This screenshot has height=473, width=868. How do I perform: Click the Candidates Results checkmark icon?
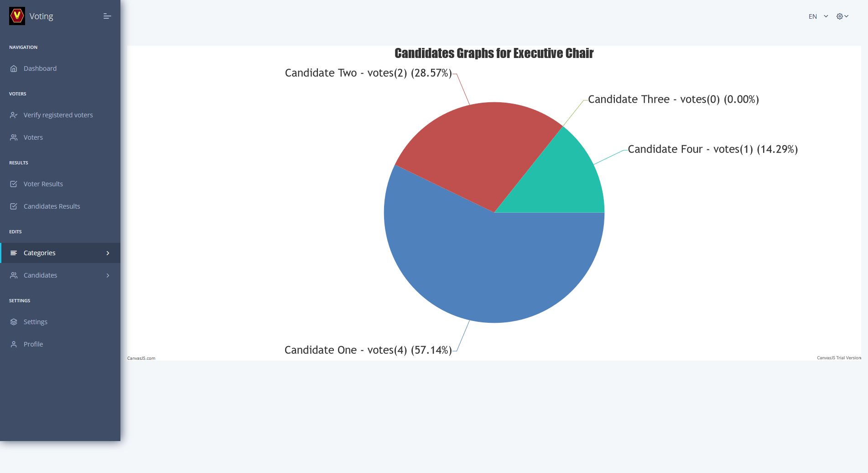click(x=14, y=206)
